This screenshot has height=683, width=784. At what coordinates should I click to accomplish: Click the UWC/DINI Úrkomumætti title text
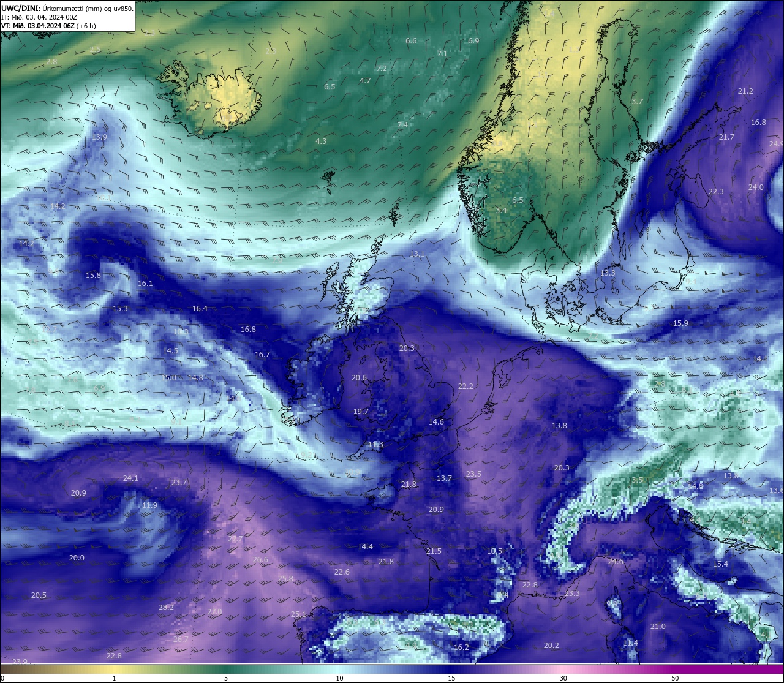point(67,8)
